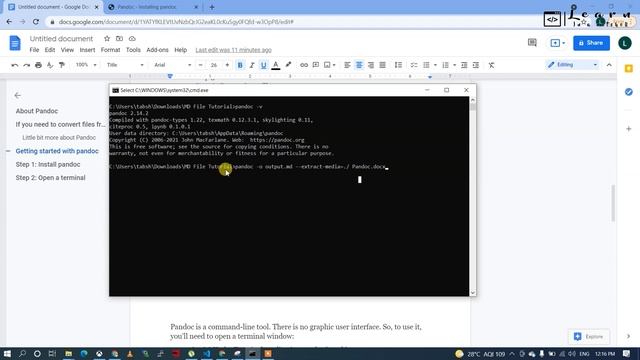Click Clear formatting icon

point(491,65)
